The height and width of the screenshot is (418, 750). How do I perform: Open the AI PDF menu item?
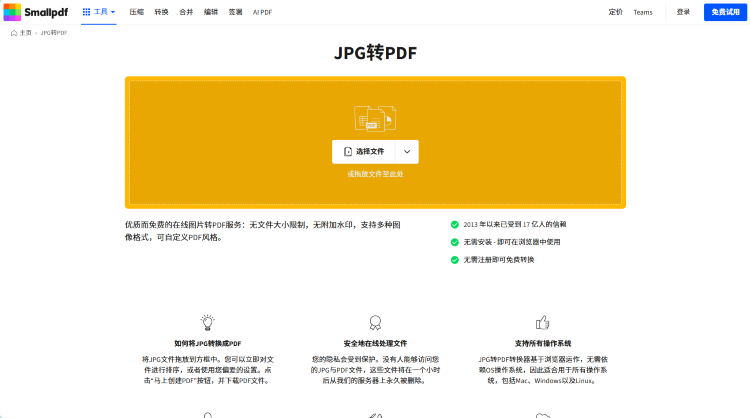tap(262, 12)
